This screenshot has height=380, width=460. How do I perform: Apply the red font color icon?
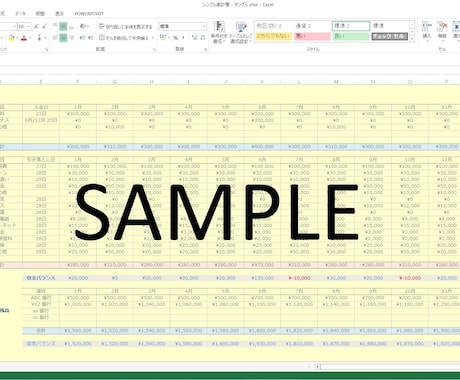click(x=24, y=38)
